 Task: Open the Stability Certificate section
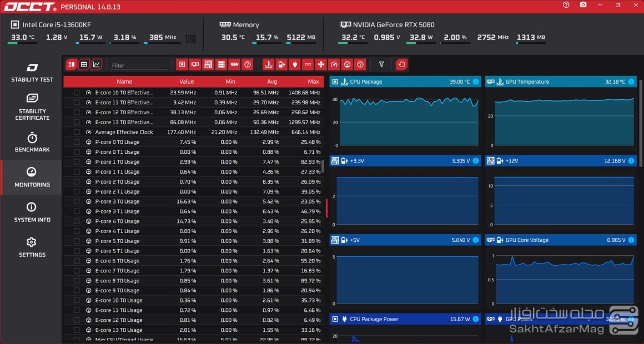click(x=32, y=107)
